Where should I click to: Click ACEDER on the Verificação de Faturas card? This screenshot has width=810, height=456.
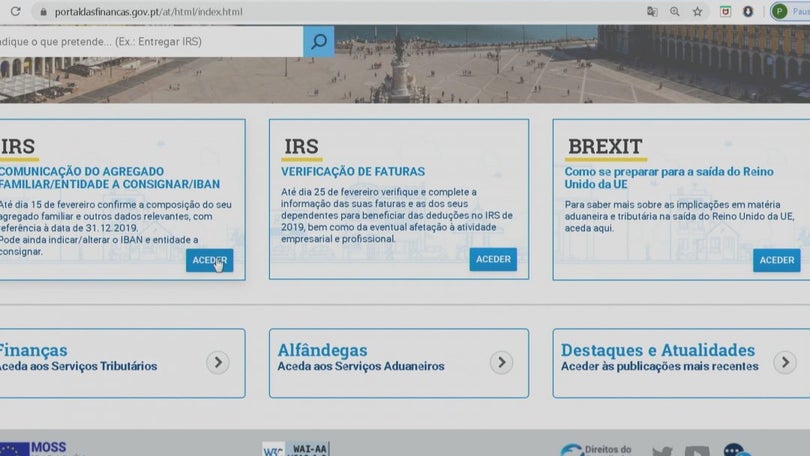coord(493,259)
